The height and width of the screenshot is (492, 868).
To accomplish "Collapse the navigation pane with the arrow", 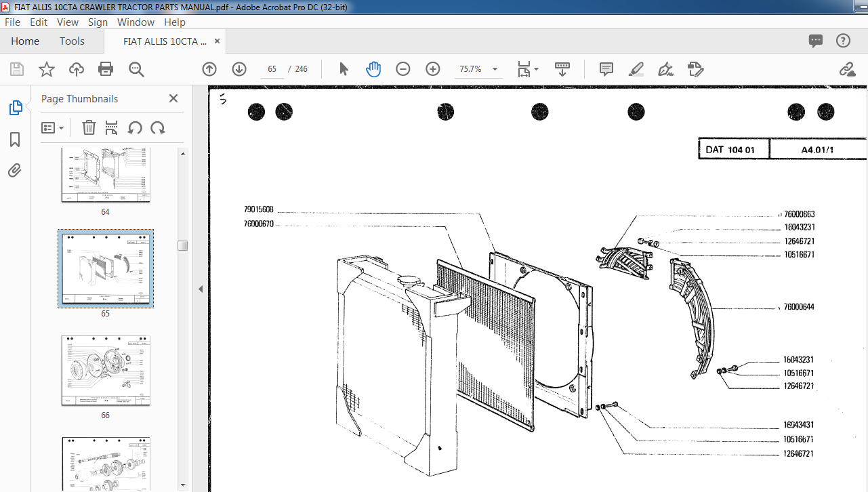I will click(200, 289).
